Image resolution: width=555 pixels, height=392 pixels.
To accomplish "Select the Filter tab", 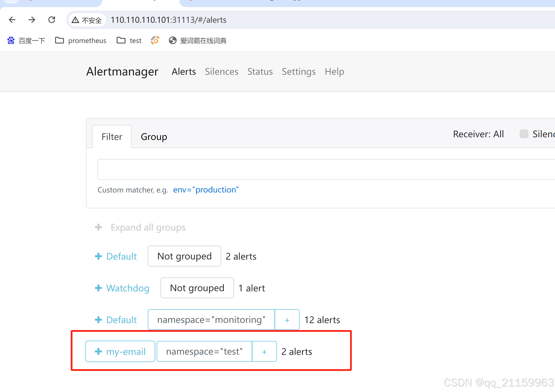I will [x=112, y=137].
